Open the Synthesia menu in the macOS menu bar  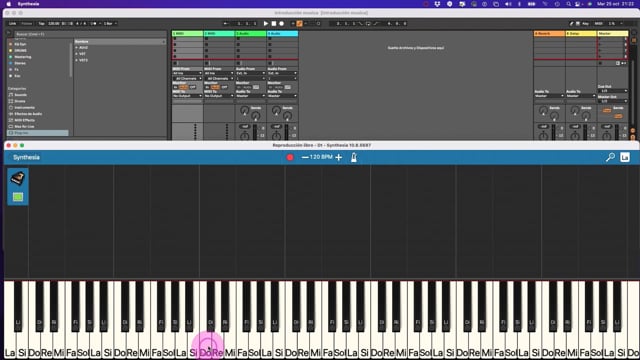(x=28, y=4)
